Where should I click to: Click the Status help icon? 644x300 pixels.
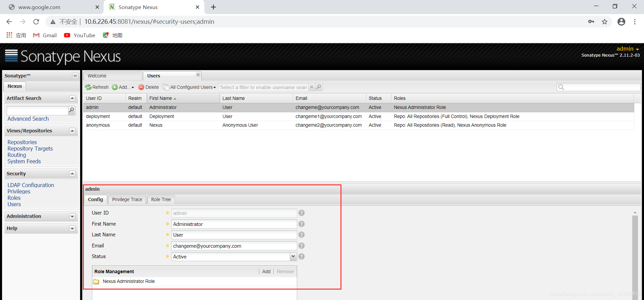pos(302,256)
